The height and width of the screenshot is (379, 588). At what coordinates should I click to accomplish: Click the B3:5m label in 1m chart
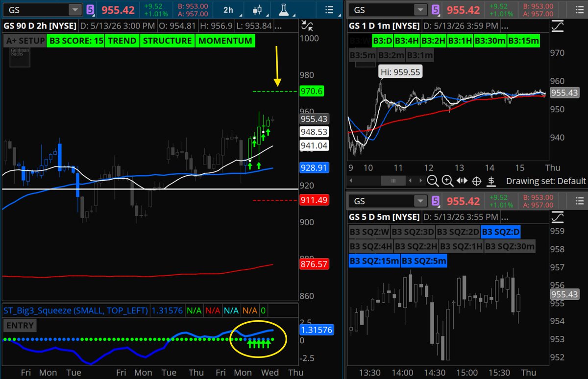tap(363, 55)
